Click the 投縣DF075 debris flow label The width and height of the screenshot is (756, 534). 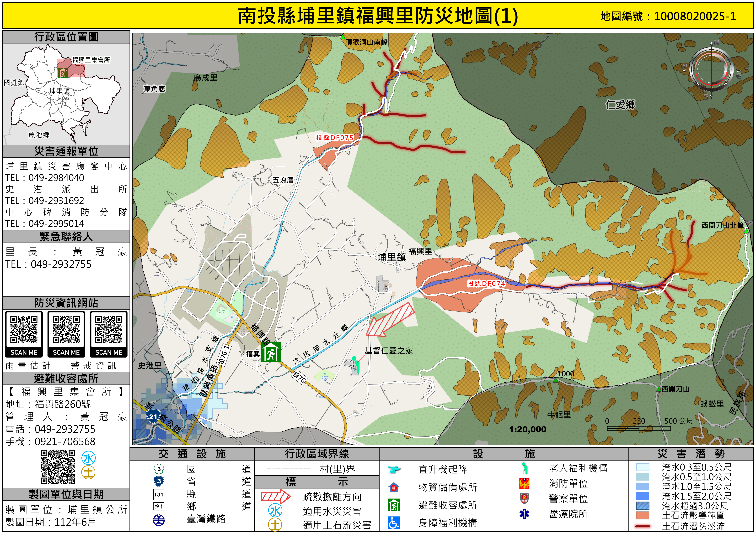pyautogui.click(x=335, y=138)
